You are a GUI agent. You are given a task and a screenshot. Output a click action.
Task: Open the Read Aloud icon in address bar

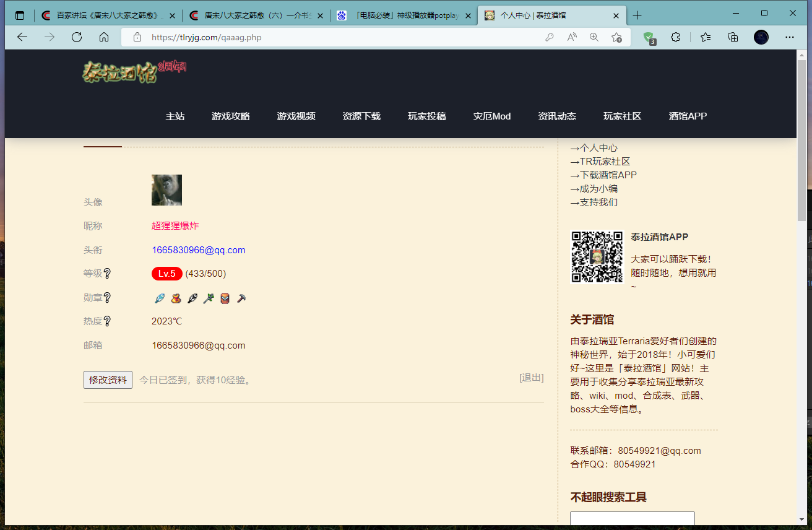tap(572, 37)
